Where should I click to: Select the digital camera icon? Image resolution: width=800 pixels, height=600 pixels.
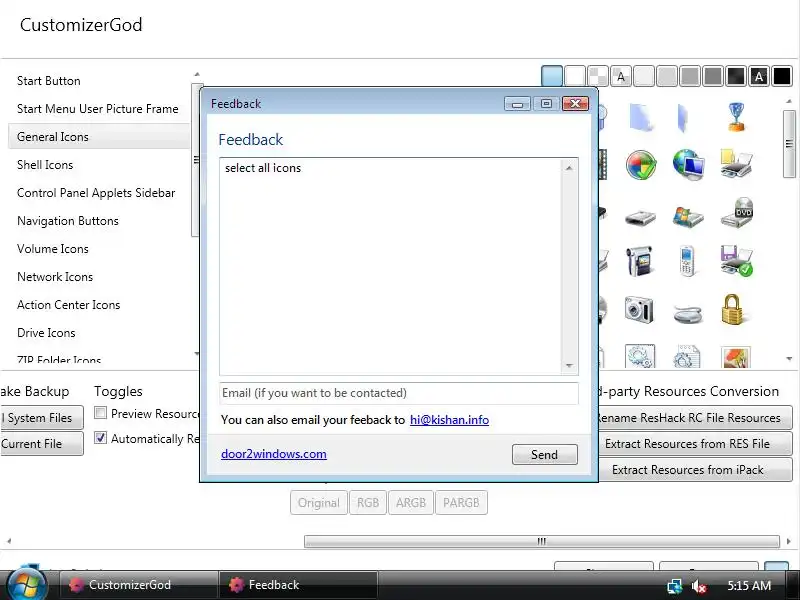(x=639, y=309)
